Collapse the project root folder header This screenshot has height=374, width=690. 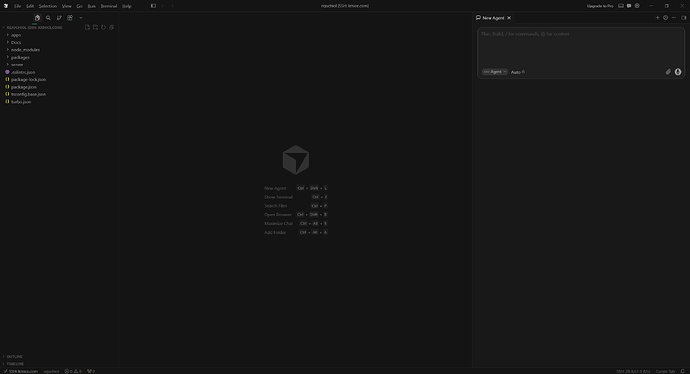[x=34, y=27]
